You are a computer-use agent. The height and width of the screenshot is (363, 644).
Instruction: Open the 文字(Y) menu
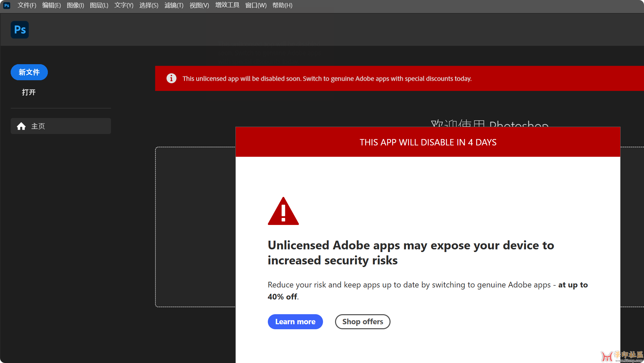pyautogui.click(x=124, y=5)
